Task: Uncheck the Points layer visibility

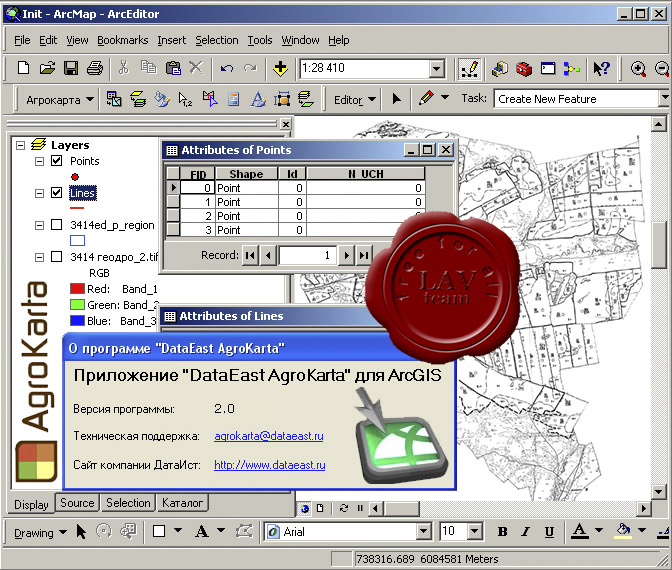Action: pos(57,161)
